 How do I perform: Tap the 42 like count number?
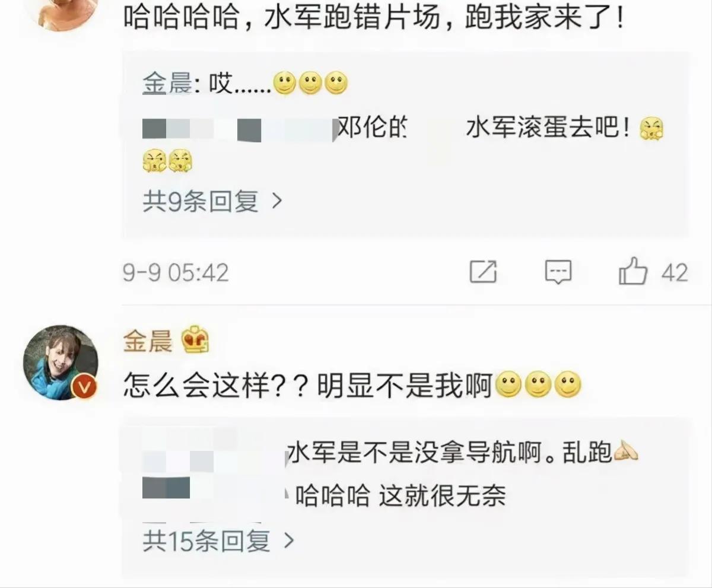pyautogui.click(x=675, y=273)
